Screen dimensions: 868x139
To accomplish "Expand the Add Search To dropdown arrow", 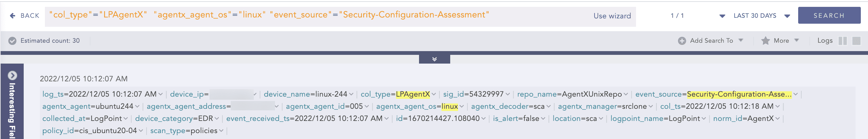I will (x=740, y=41).
